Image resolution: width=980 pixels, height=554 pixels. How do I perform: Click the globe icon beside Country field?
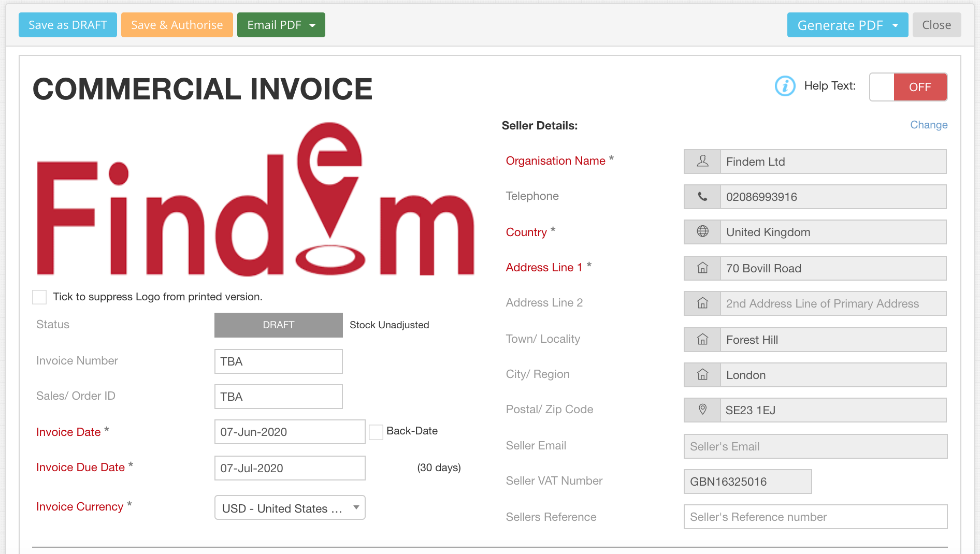click(x=702, y=232)
